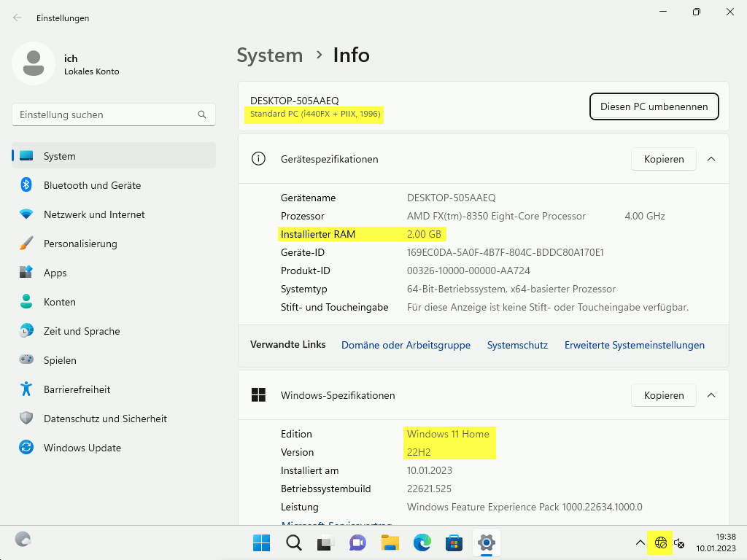Viewport: 747px width, 560px height.
Task: Go to Spielen settings
Action: [114, 359]
